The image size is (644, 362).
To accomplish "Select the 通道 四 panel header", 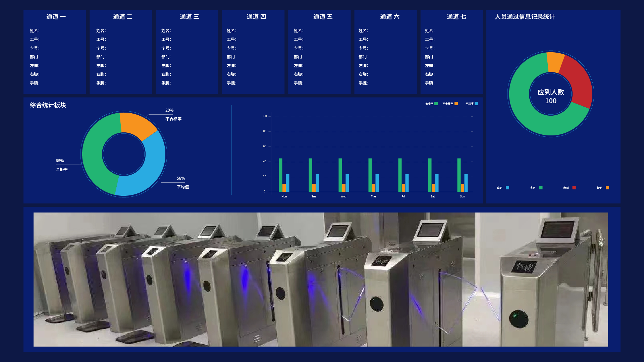I will tap(256, 17).
